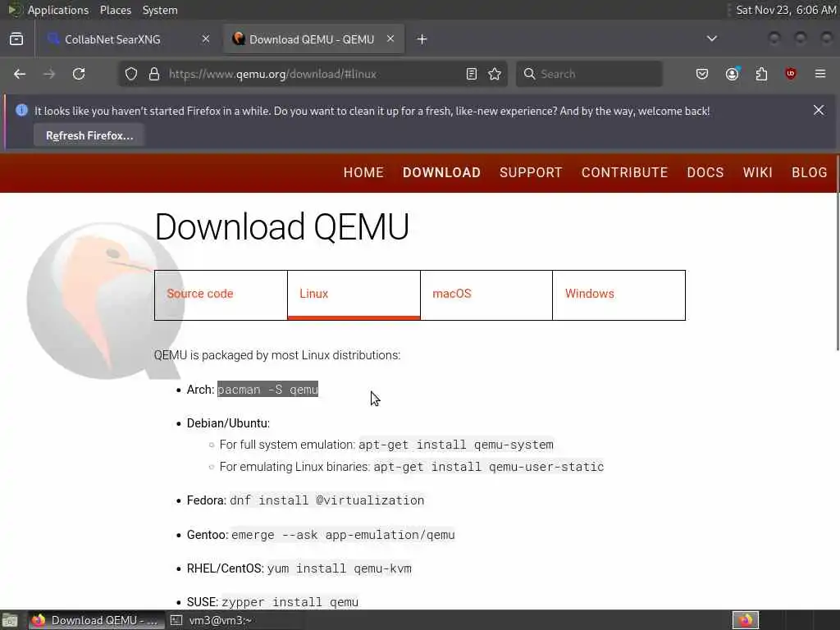
Task: Open the System menu in top panel
Action: coord(160,10)
